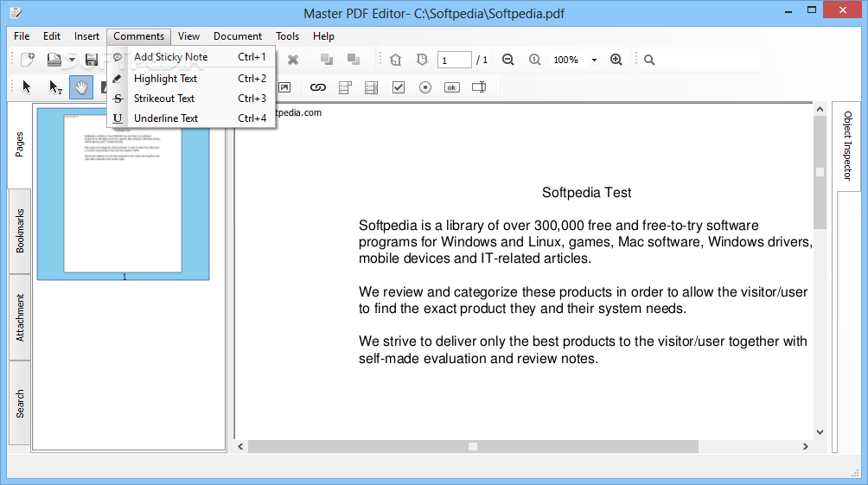Image resolution: width=868 pixels, height=485 pixels.
Task: Open the Tools menu
Action: pyautogui.click(x=287, y=36)
